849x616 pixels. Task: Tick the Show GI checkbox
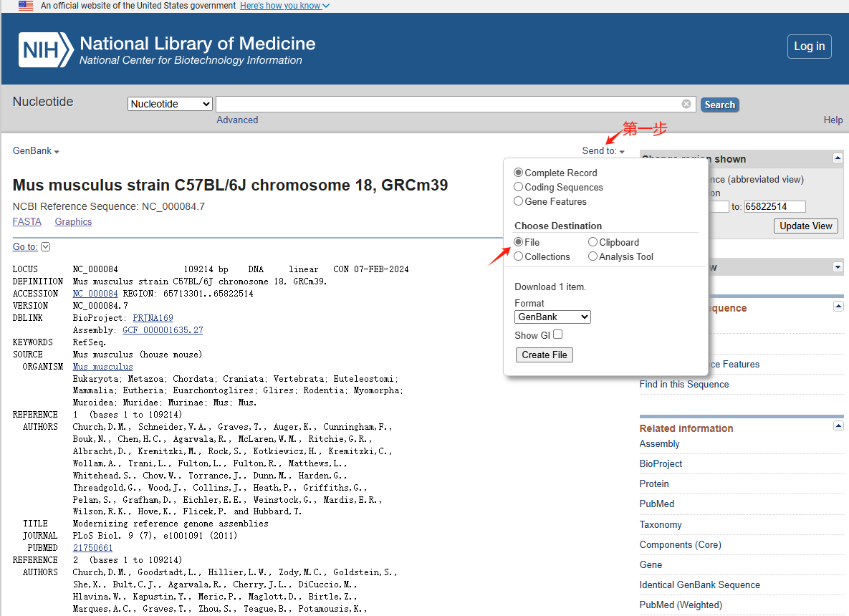[557, 335]
